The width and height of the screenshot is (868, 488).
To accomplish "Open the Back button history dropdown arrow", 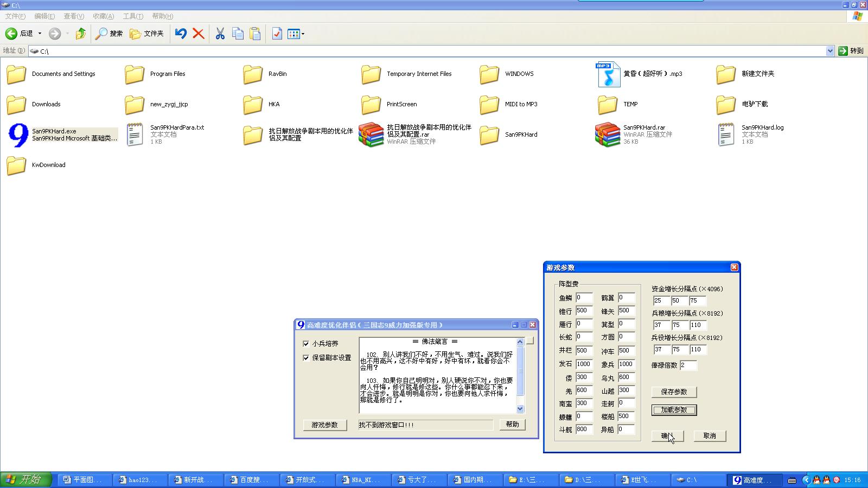I will pyautogui.click(x=40, y=34).
